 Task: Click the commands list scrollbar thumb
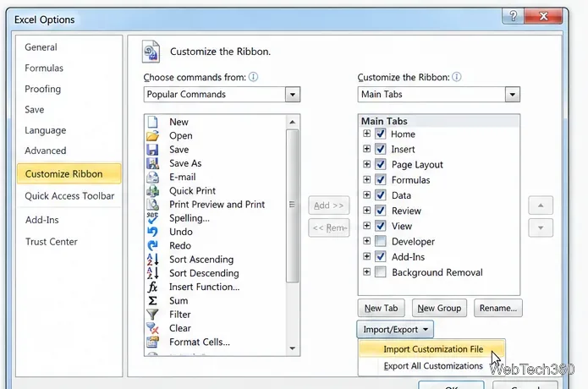tap(292, 205)
